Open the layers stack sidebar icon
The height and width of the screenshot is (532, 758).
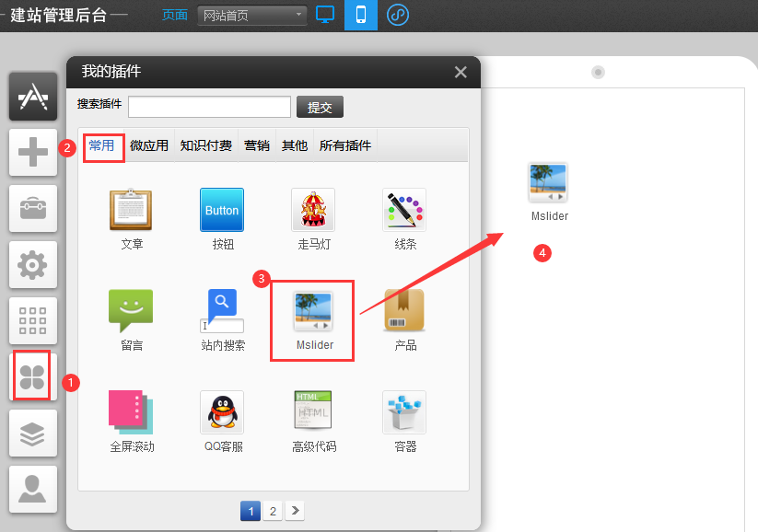(x=33, y=433)
